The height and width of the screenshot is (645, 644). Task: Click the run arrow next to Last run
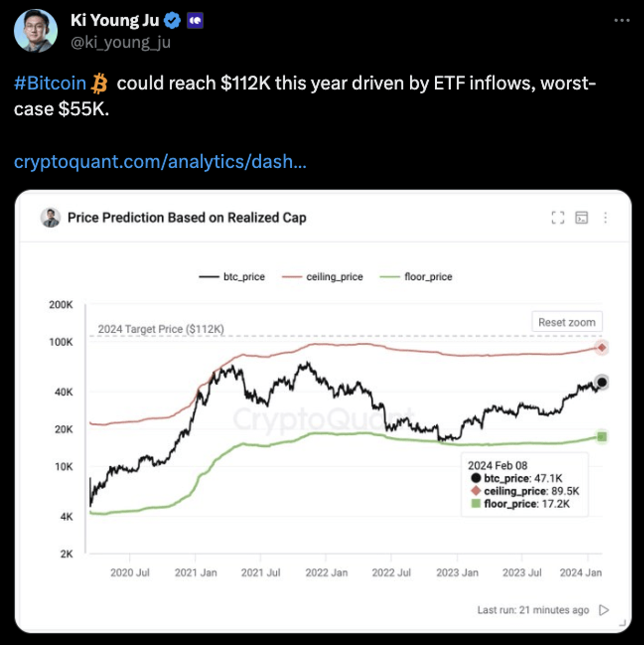point(603,609)
